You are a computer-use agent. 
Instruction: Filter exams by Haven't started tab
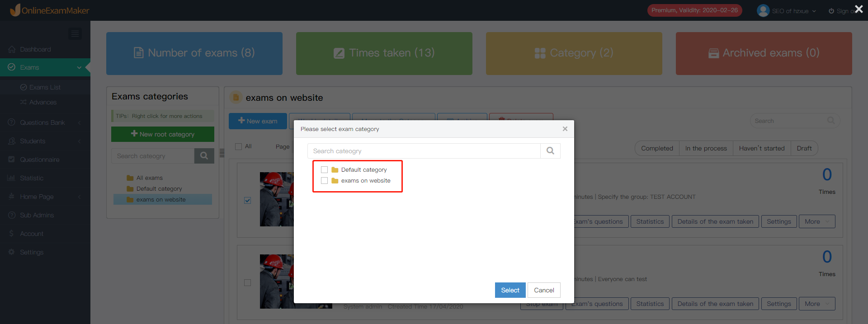click(x=762, y=148)
